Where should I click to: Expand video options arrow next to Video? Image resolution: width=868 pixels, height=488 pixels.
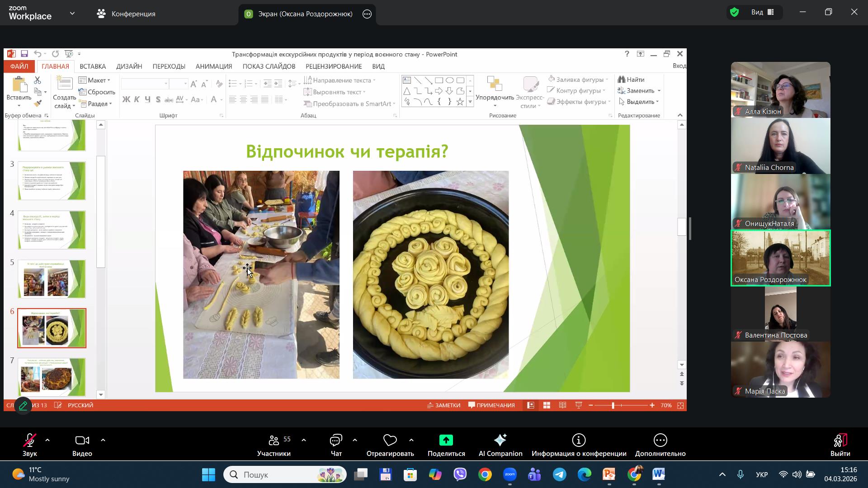pos(103,440)
